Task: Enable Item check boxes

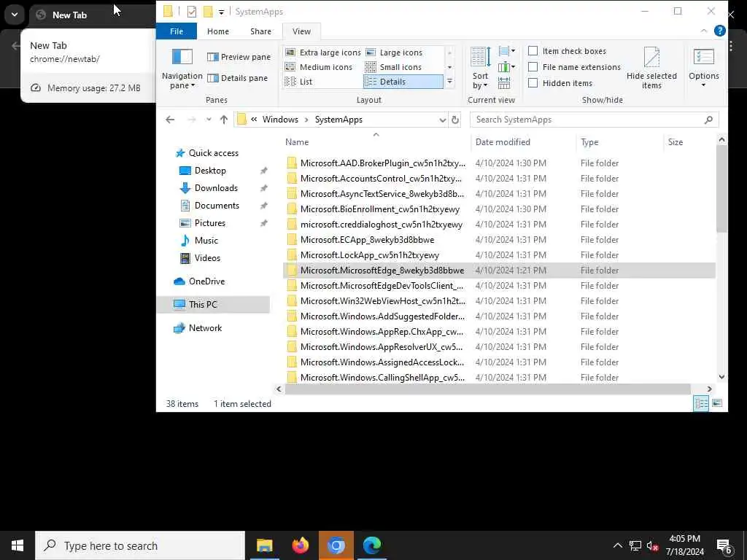Action: [x=533, y=51]
